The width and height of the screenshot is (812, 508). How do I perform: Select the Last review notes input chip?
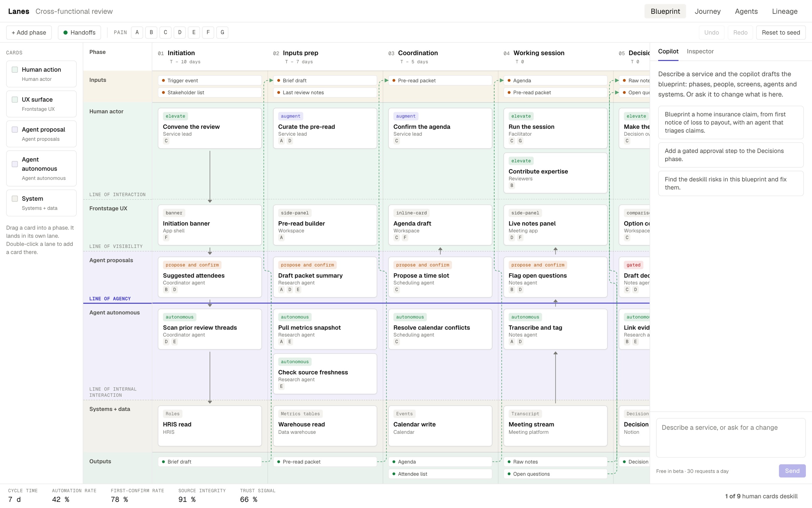click(x=325, y=92)
